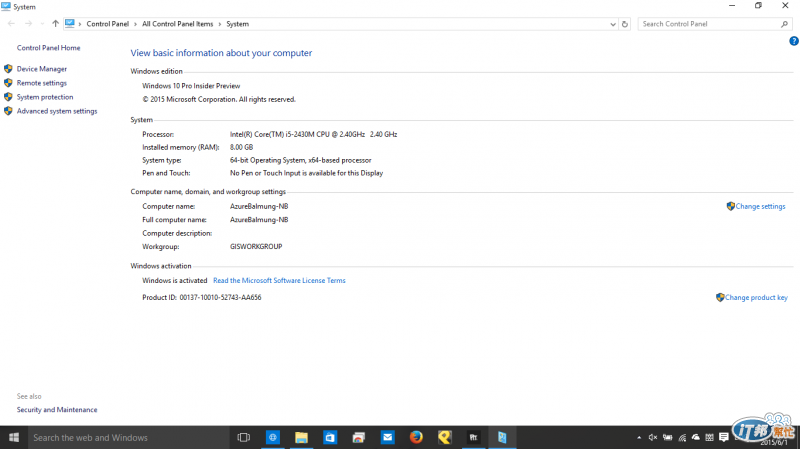The width and height of the screenshot is (800, 449).
Task: Open the globe browser icon on taskbar
Action: (x=272, y=437)
